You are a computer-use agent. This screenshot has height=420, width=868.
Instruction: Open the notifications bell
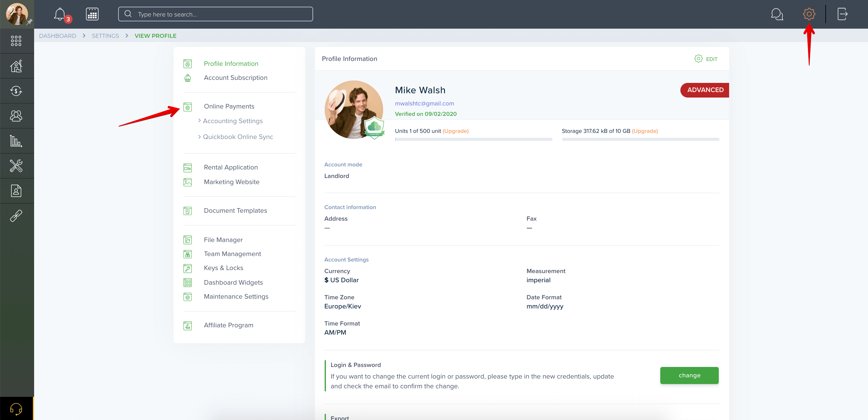click(x=60, y=14)
